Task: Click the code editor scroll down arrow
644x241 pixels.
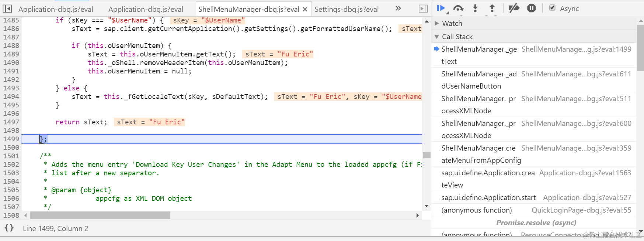Action: tap(427, 206)
